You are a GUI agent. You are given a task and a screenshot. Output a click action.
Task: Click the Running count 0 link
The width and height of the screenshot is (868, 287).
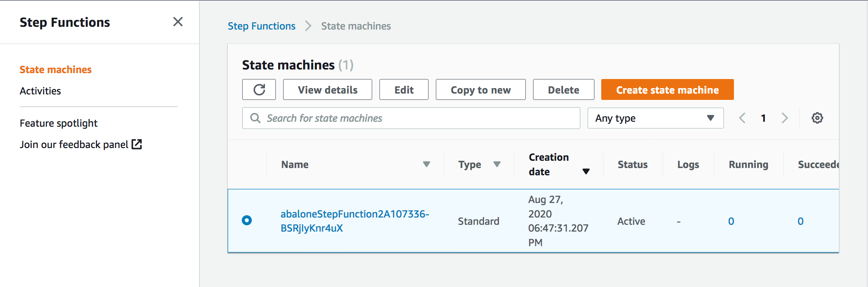pyautogui.click(x=731, y=221)
